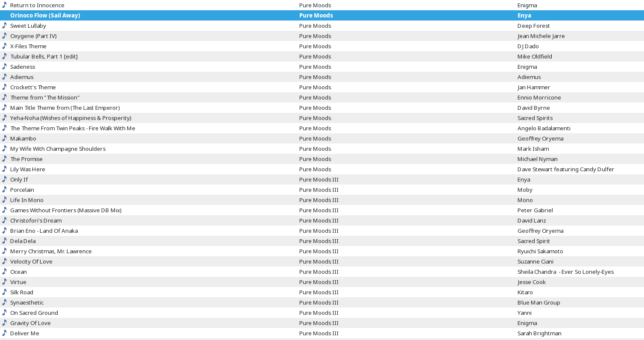
Task: Click the music note icon beside Porcelain
Action: (x=5, y=189)
